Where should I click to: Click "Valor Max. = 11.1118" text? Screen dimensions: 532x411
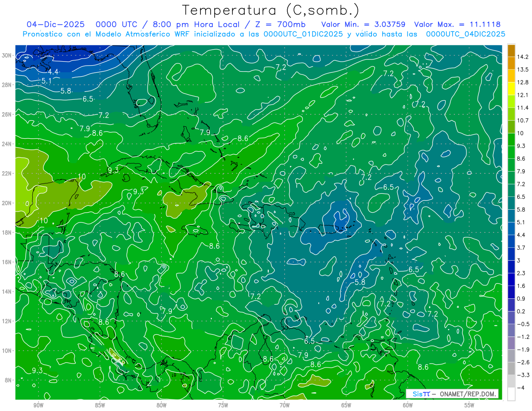[x=457, y=24]
